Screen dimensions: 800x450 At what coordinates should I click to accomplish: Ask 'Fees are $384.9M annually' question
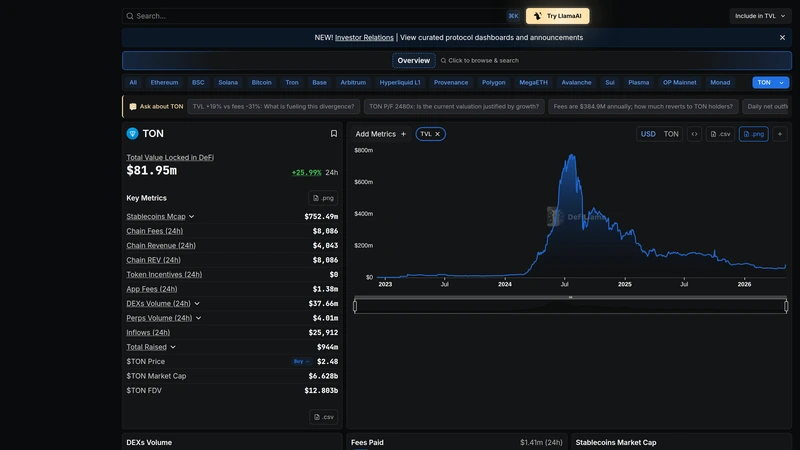tap(643, 107)
